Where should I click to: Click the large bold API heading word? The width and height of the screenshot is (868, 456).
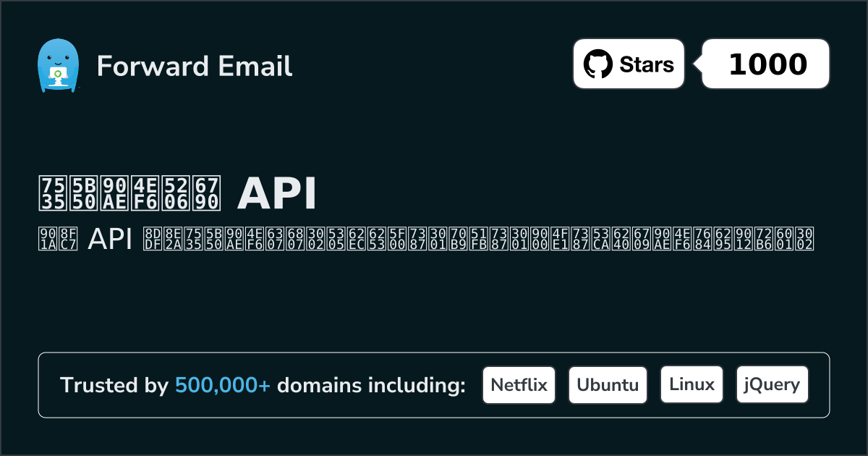[x=277, y=193]
